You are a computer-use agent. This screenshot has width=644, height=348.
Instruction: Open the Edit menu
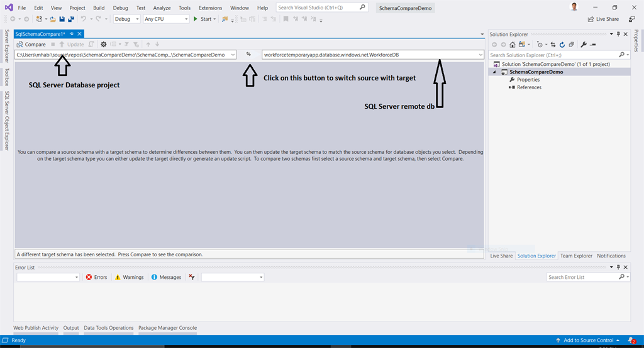click(x=38, y=8)
